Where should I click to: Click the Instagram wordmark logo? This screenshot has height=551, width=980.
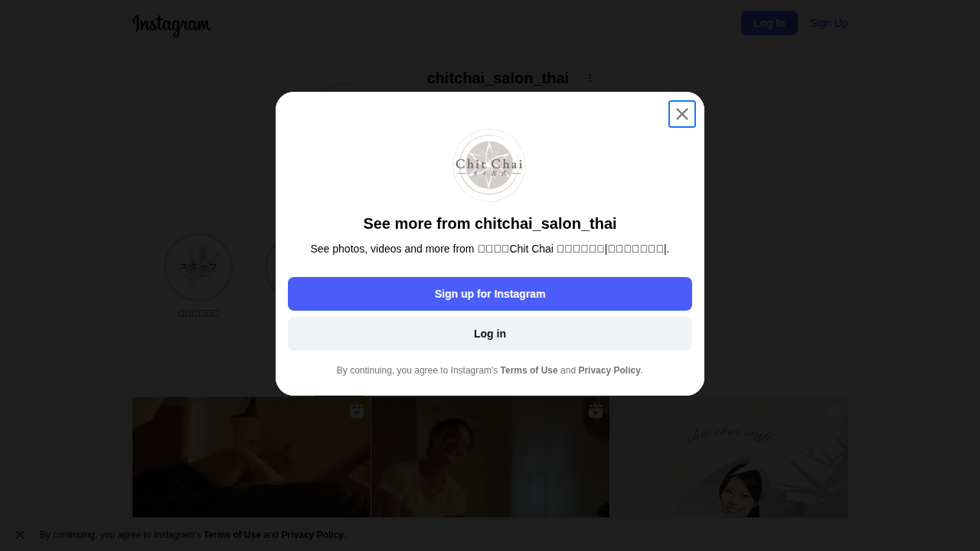pyautogui.click(x=171, y=24)
